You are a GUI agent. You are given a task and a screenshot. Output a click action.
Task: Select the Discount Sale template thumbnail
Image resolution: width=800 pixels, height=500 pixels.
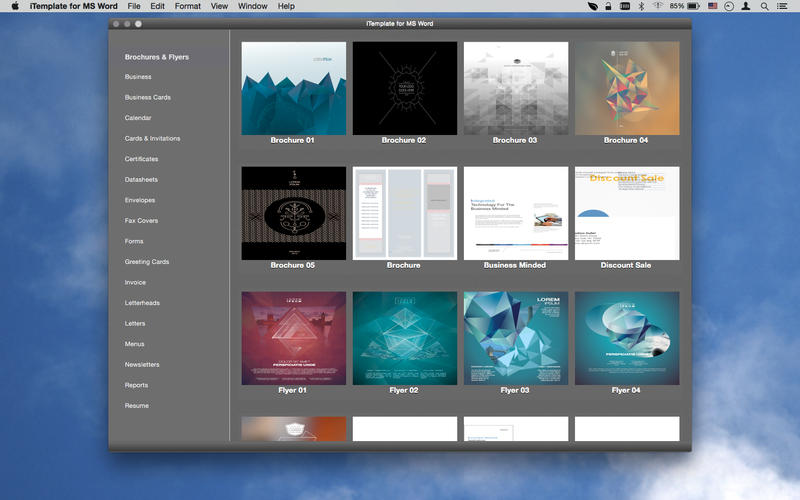pyautogui.click(x=627, y=213)
